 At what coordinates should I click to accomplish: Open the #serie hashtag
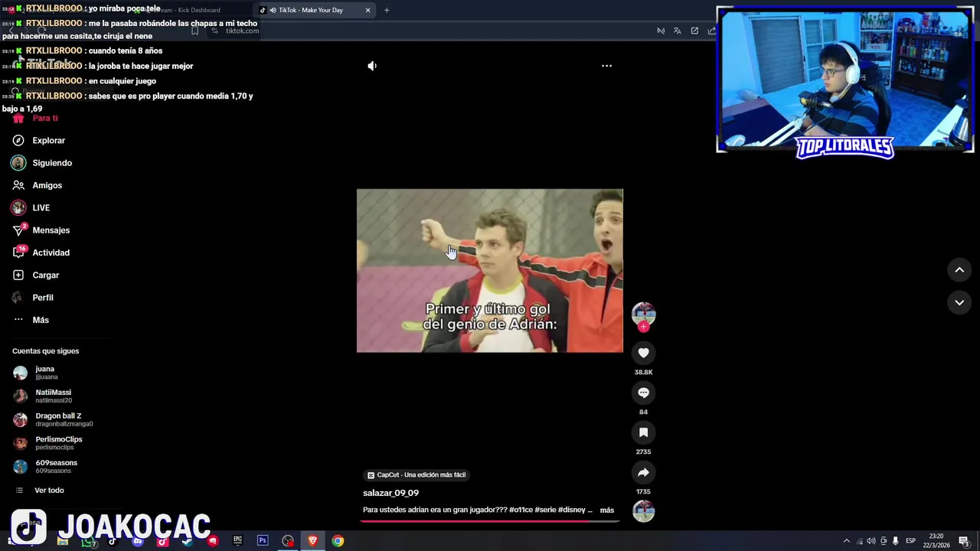(x=545, y=510)
